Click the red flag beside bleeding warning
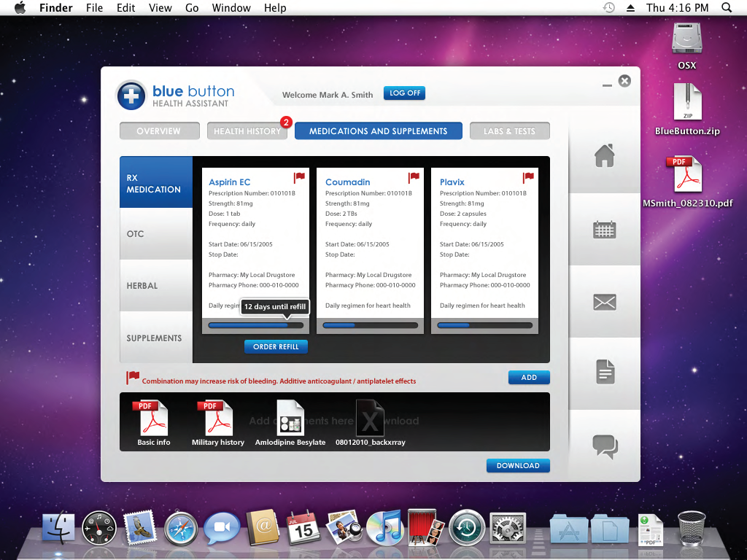This screenshot has height=560, width=747. pos(132,378)
